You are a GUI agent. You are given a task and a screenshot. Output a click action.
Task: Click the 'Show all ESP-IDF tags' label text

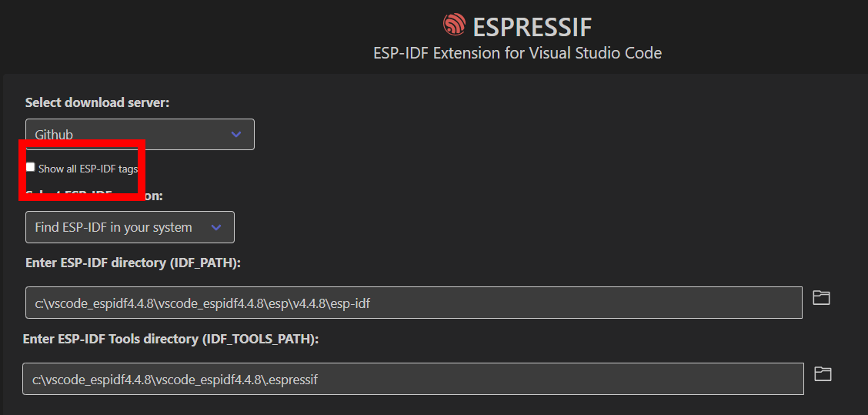88,169
